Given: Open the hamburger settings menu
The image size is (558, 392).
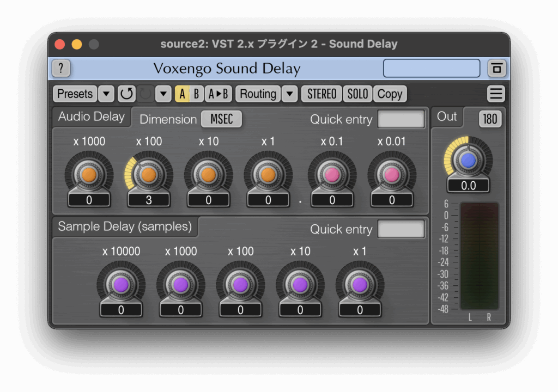Looking at the screenshot, I should (496, 94).
